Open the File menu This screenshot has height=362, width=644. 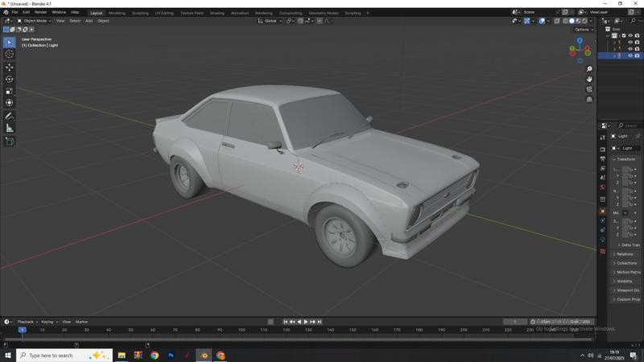click(14, 13)
